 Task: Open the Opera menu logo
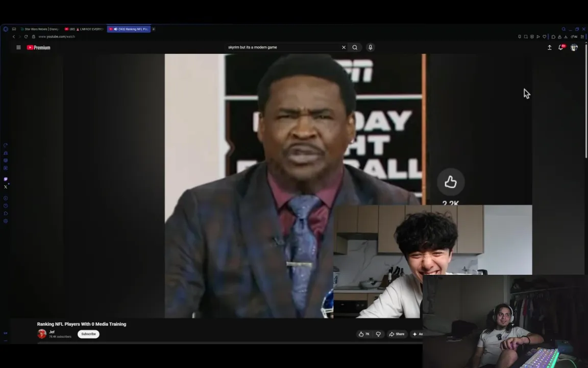(x=5, y=29)
